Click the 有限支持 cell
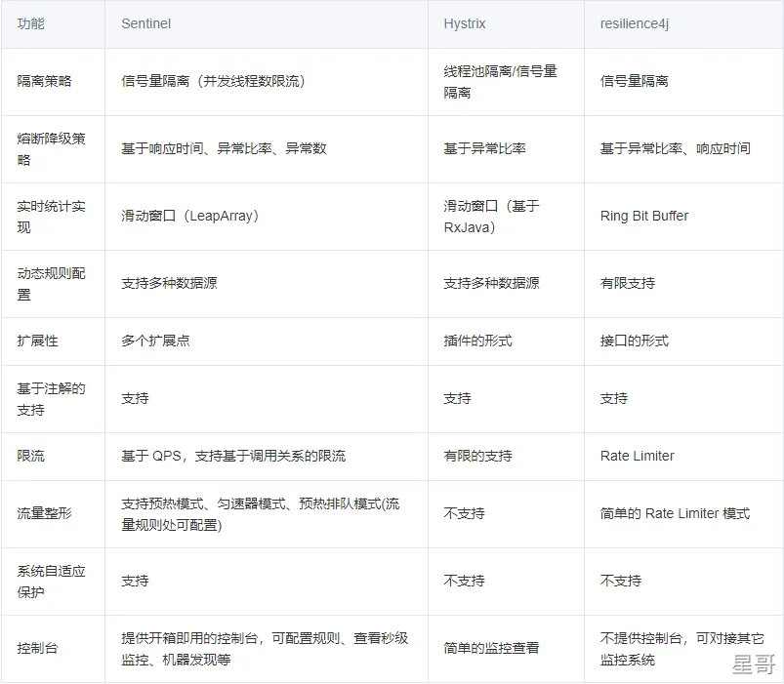 [627, 283]
